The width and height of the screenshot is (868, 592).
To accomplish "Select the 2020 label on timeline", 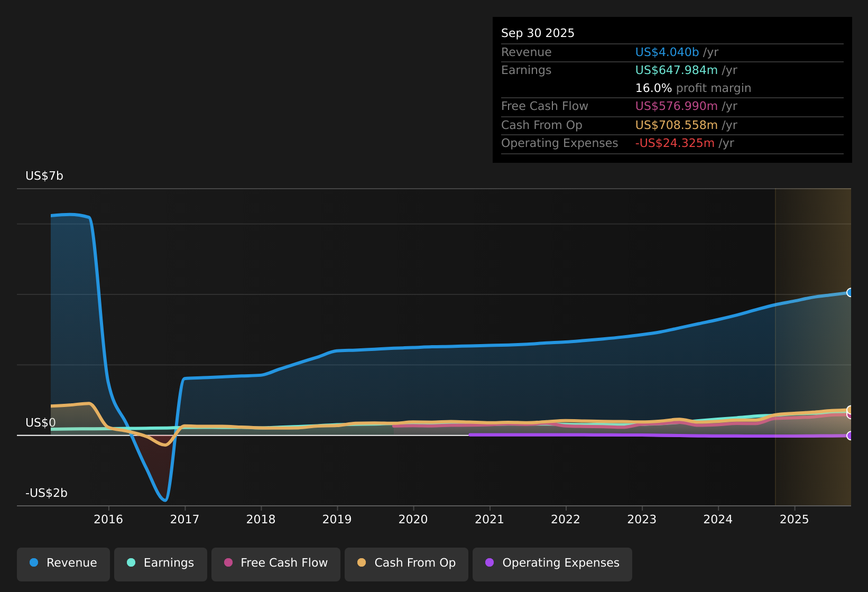I will click(x=413, y=520).
